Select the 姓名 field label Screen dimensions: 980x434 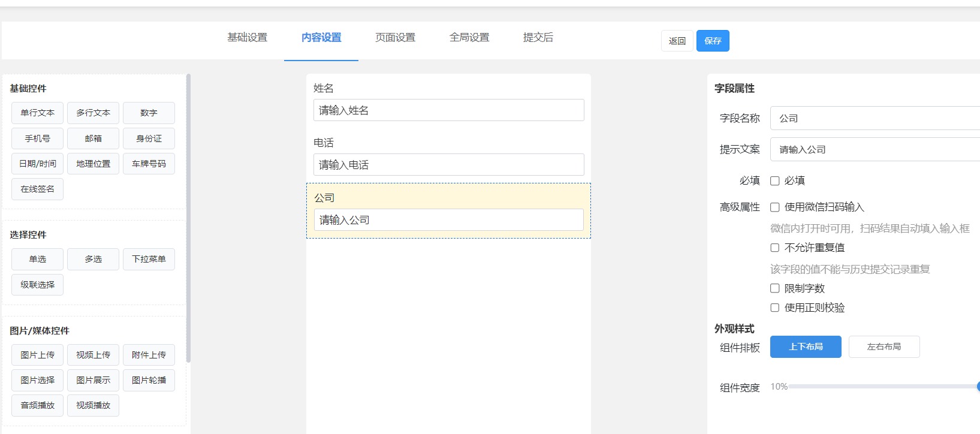(x=324, y=88)
